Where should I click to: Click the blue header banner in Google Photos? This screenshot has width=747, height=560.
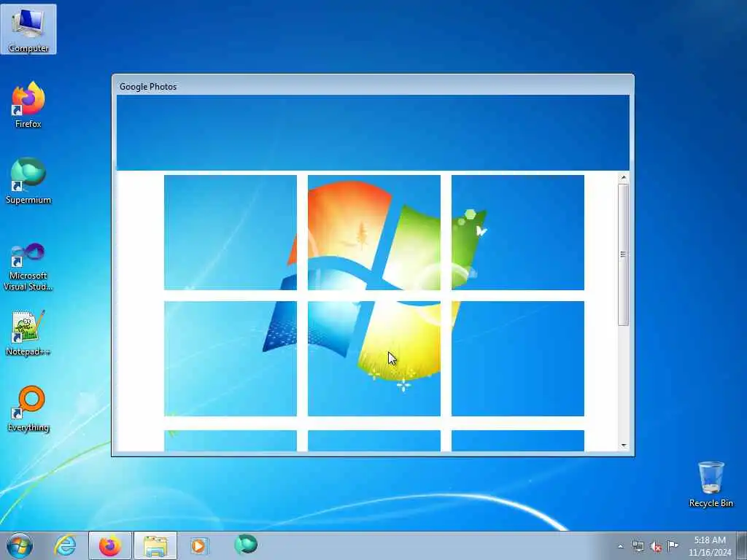(x=373, y=133)
